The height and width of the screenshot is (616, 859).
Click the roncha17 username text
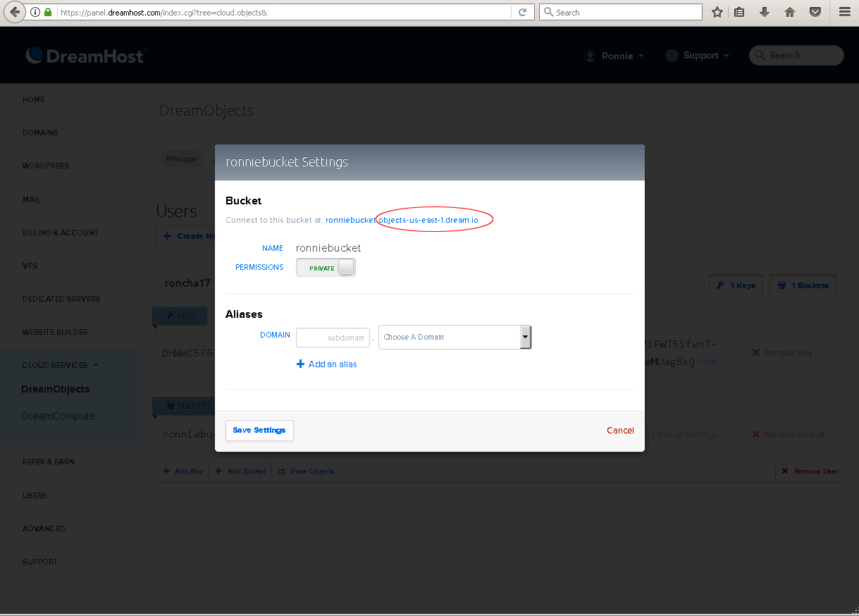click(x=187, y=283)
